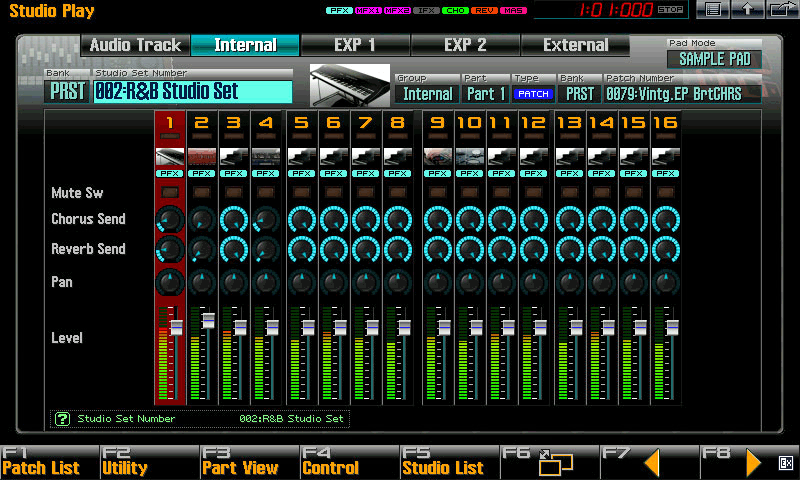Screen dimensions: 800x480
Task: Click the PFX badge on part 9
Action: pos(438,173)
